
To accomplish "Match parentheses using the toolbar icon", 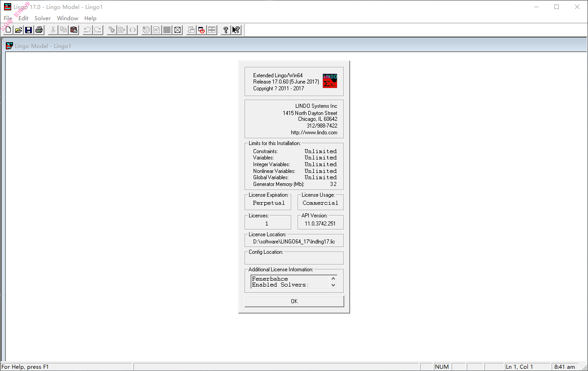I will 132,30.
